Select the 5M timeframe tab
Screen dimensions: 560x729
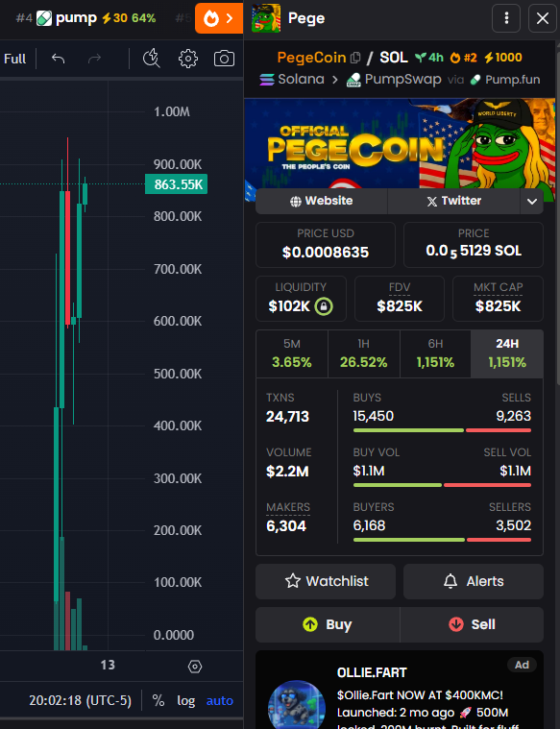(x=292, y=353)
